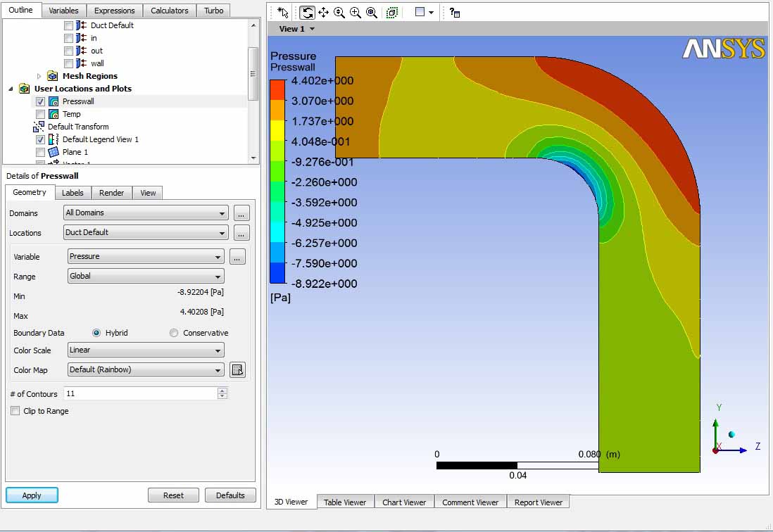
Task: Open the View 1 dropdown arrow
Action: pos(312,29)
